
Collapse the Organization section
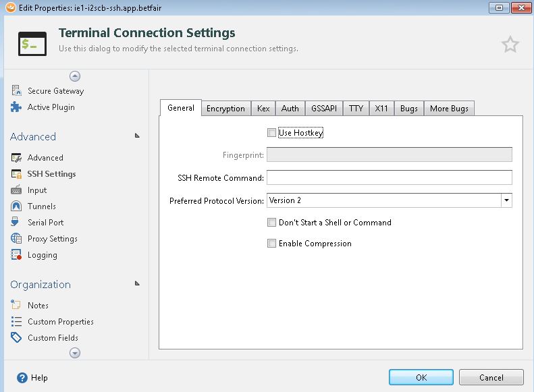[x=137, y=283]
